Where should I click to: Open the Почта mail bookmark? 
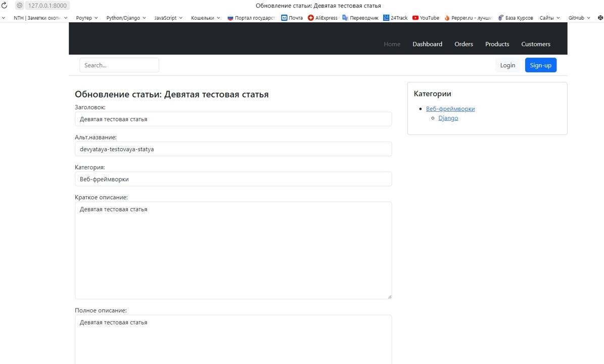[x=292, y=18]
